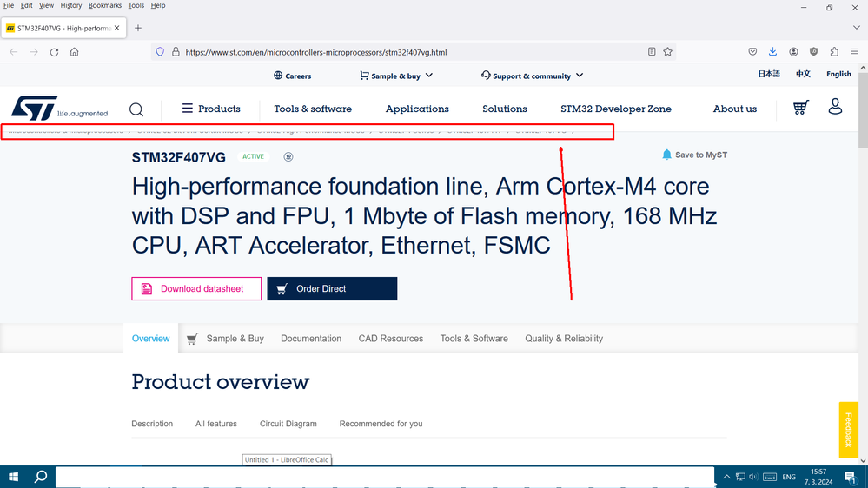The image size is (868, 488).
Task: Jump to All features section
Action: pyautogui.click(x=215, y=423)
